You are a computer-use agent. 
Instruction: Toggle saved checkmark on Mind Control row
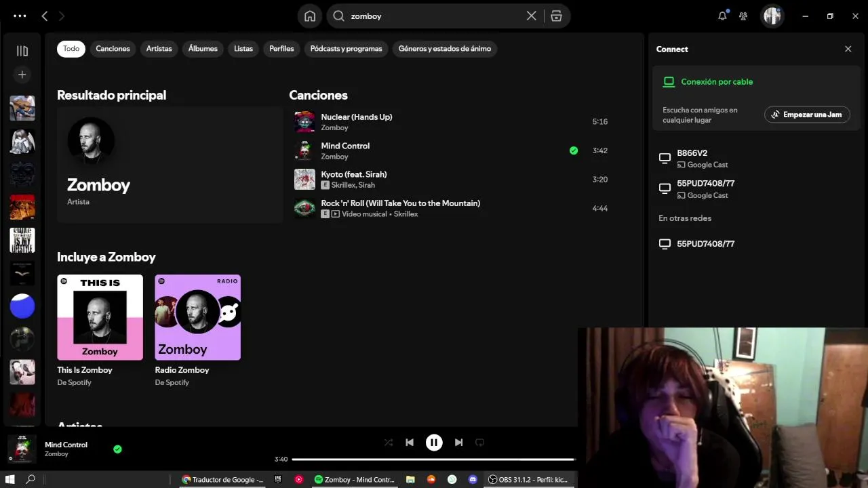(x=574, y=150)
